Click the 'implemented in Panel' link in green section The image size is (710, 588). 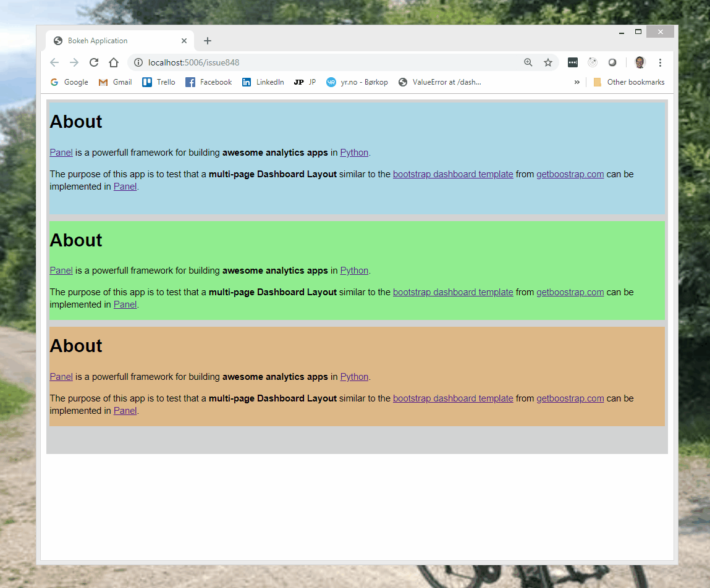[x=125, y=304]
